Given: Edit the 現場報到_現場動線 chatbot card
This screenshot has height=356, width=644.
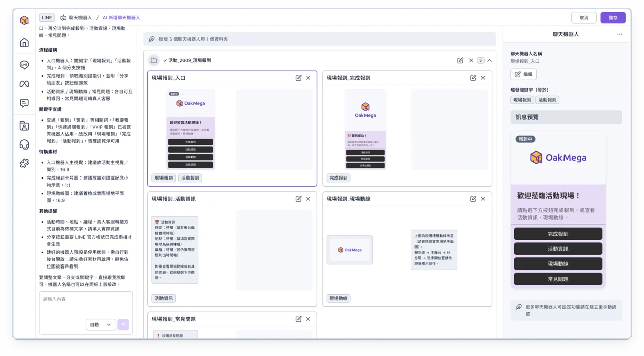Looking at the screenshot, I should 473,199.
